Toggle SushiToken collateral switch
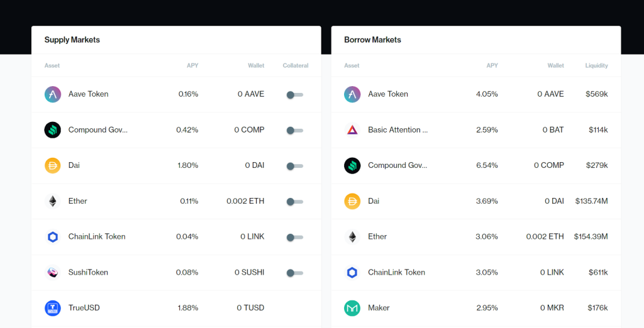 coord(294,273)
